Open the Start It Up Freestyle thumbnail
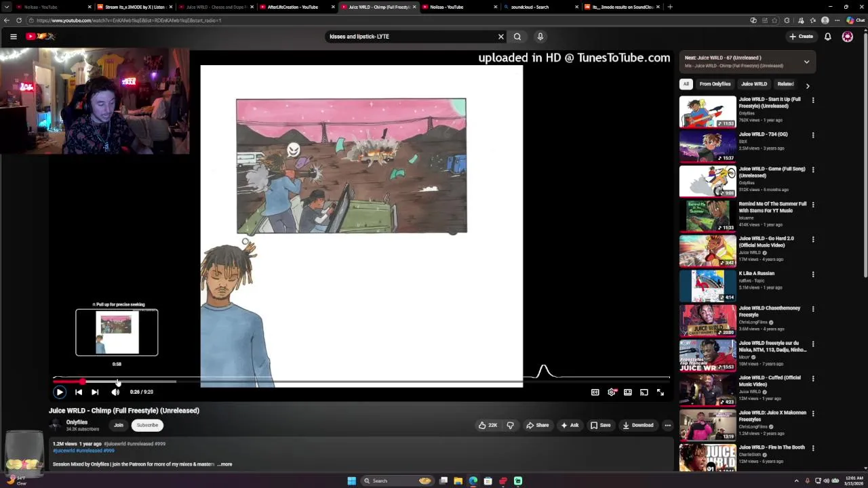The height and width of the screenshot is (488, 868). (707, 112)
